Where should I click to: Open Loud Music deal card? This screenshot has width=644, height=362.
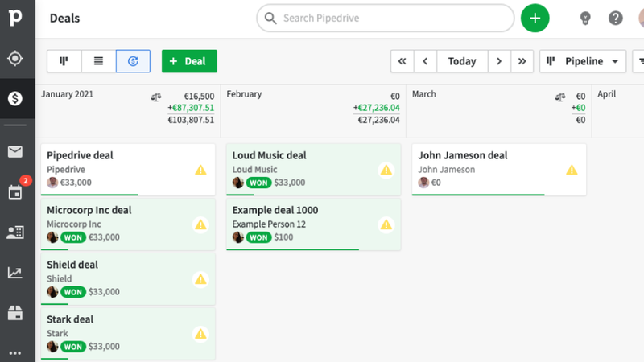point(313,170)
